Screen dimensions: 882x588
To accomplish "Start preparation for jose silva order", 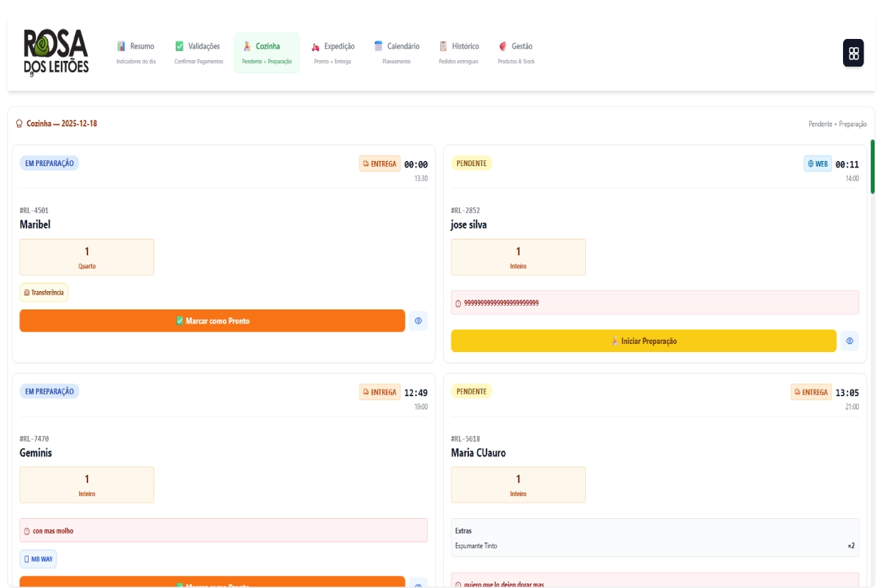I will tap(643, 341).
